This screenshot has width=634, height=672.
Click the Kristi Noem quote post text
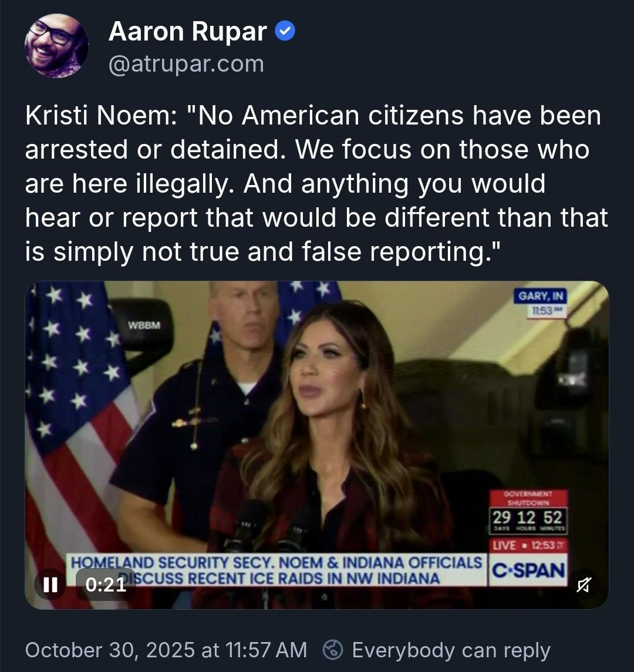[316, 183]
